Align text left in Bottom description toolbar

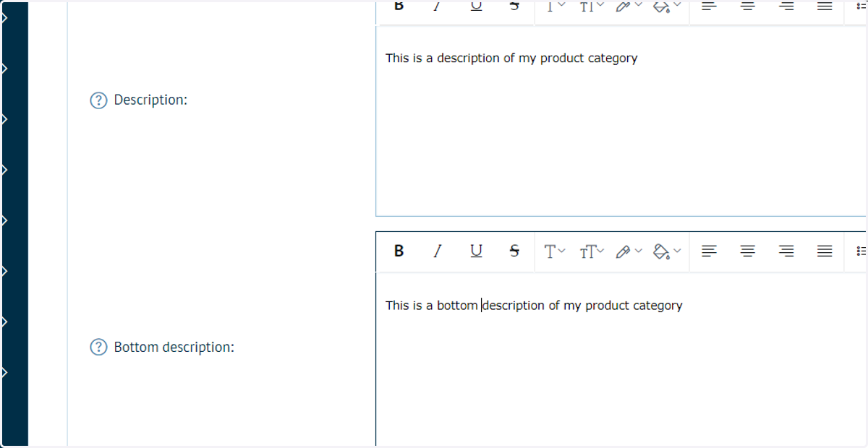[x=710, y=251]
